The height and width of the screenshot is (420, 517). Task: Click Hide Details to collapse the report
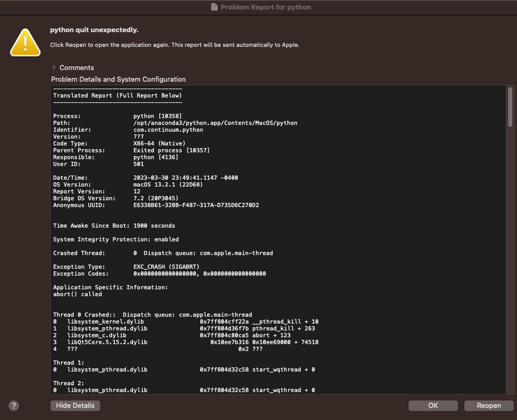75,405
